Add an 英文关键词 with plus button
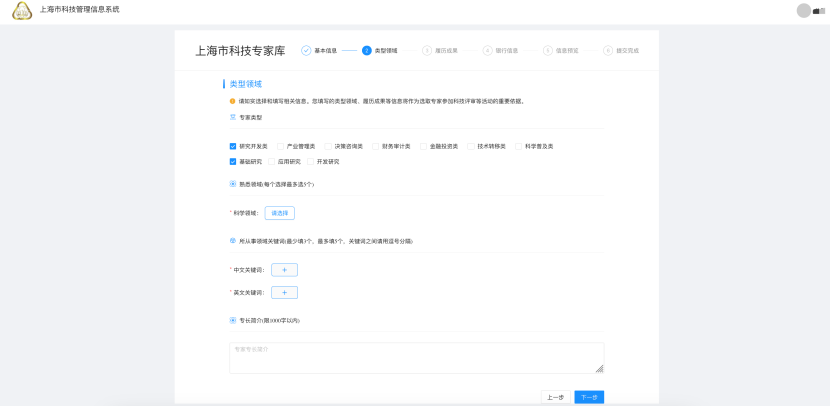Screen dimensions: 830x406 [284, 293]
